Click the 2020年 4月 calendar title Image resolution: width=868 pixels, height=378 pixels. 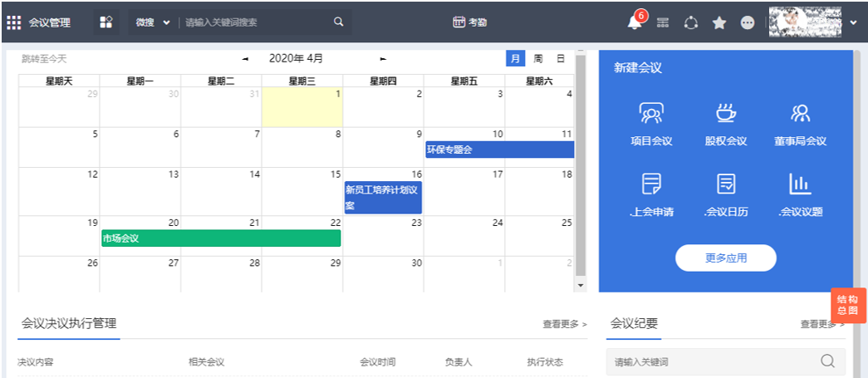click(296, 58)
